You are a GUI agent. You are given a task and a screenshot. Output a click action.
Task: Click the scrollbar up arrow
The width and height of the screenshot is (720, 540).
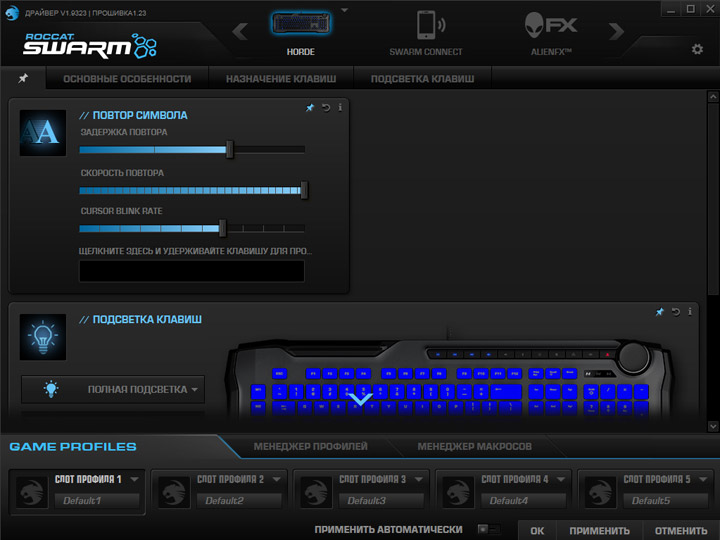[x=713, y=96]
